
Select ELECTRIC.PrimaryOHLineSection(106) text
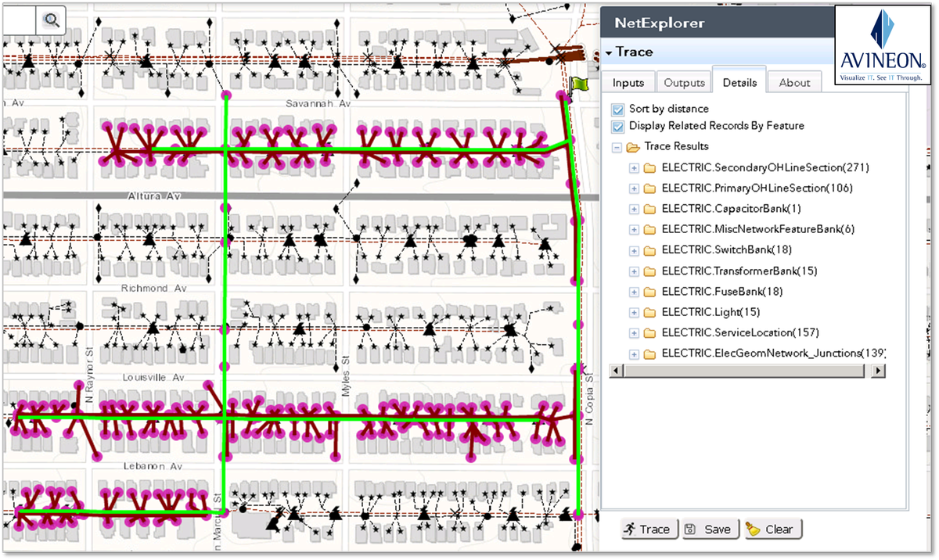(x=757, y=188)
